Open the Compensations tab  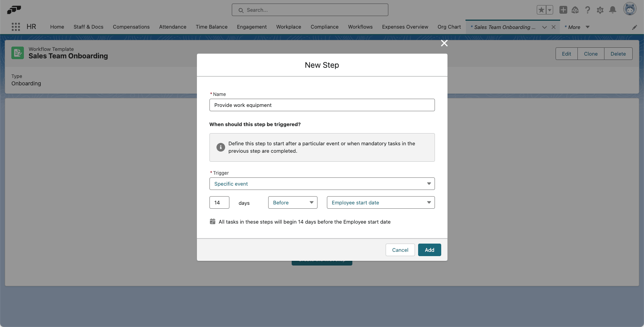pyautogui.click(x=131, y=27)
